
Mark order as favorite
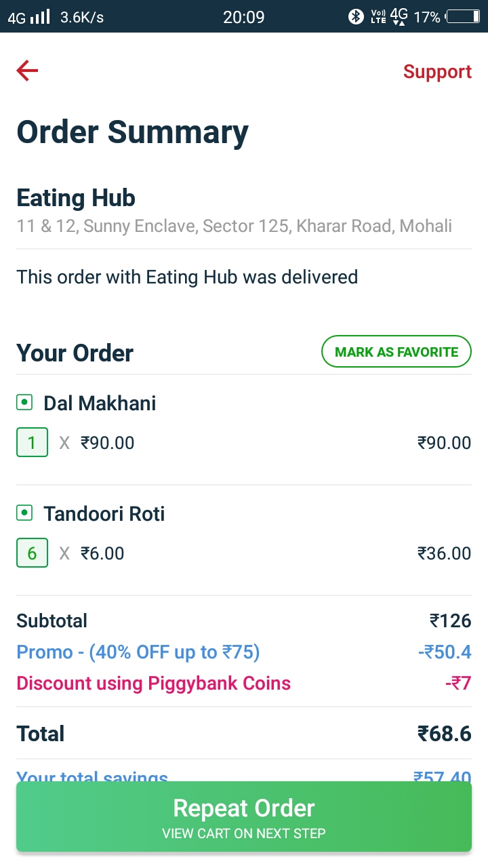click(x=396, y=352)
